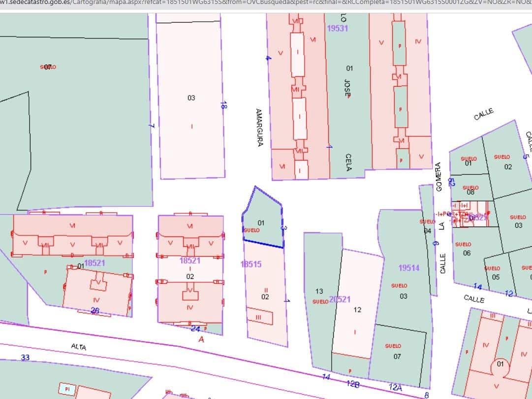This screenshot has width=532, height=399.
Task: Select parcel 02 of block 18515
Action: pos(266,296)
